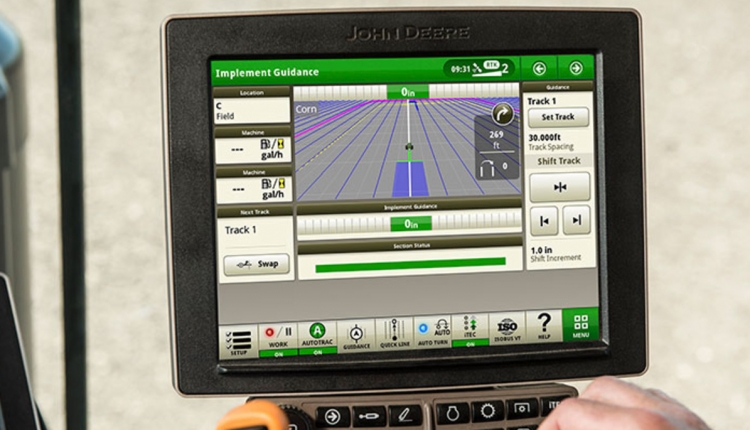750x430 pixels.
Task: Click the implement hardware key below display
Action: [368, 416]
